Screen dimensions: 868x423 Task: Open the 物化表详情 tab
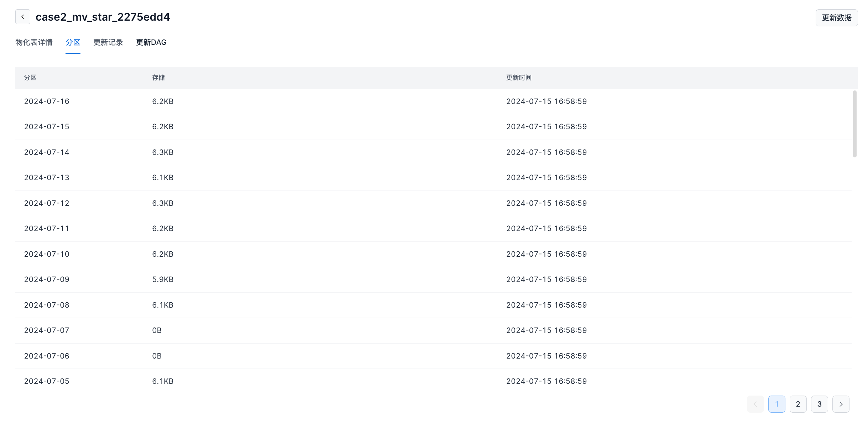[34, 42]
